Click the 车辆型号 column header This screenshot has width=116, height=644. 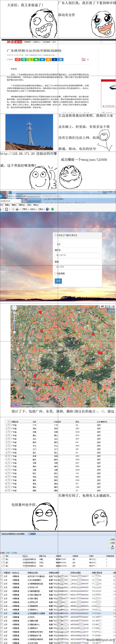58,556
